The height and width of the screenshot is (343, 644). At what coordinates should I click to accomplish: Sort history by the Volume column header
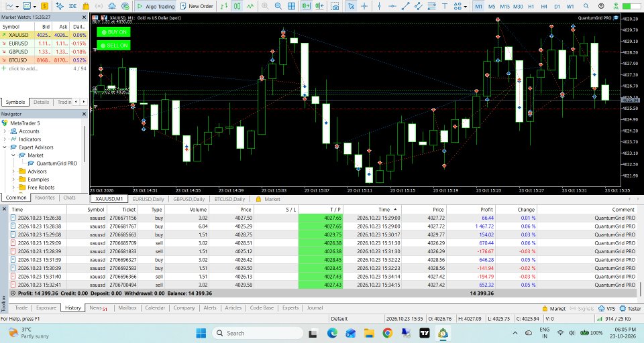(187, 209)
